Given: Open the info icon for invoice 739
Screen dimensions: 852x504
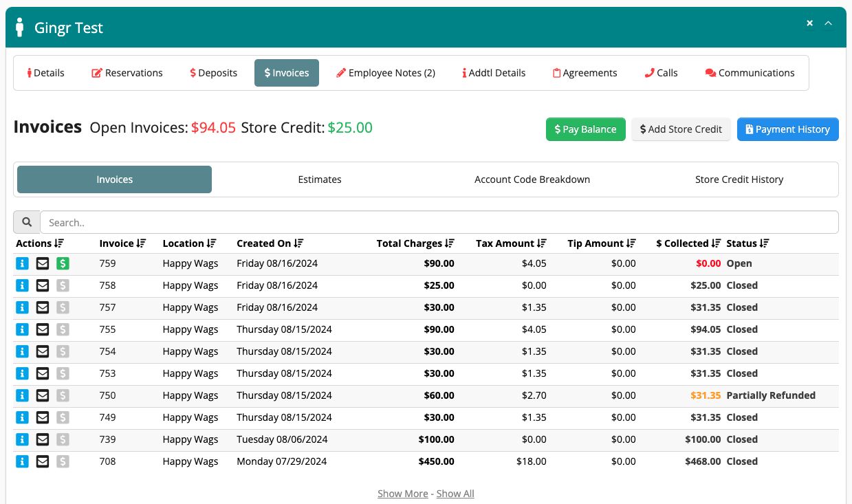Looking at the screenshot, I should [x=21, y=439].
